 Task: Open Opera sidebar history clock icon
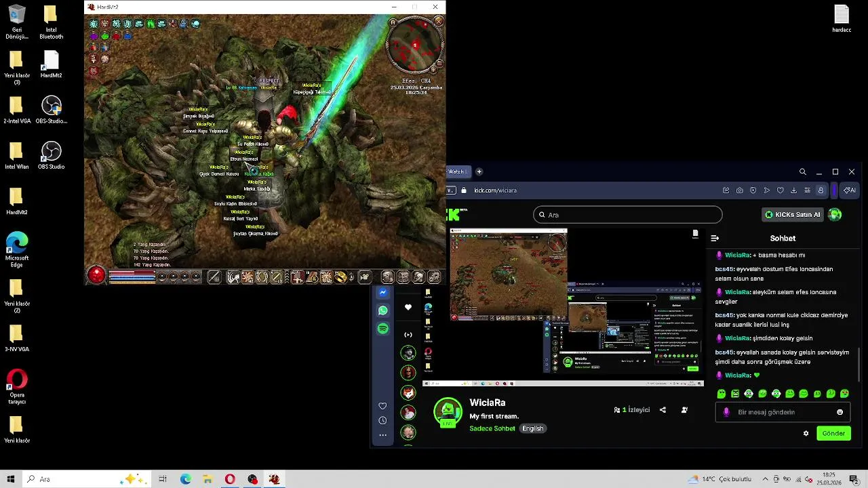[382, 420]
